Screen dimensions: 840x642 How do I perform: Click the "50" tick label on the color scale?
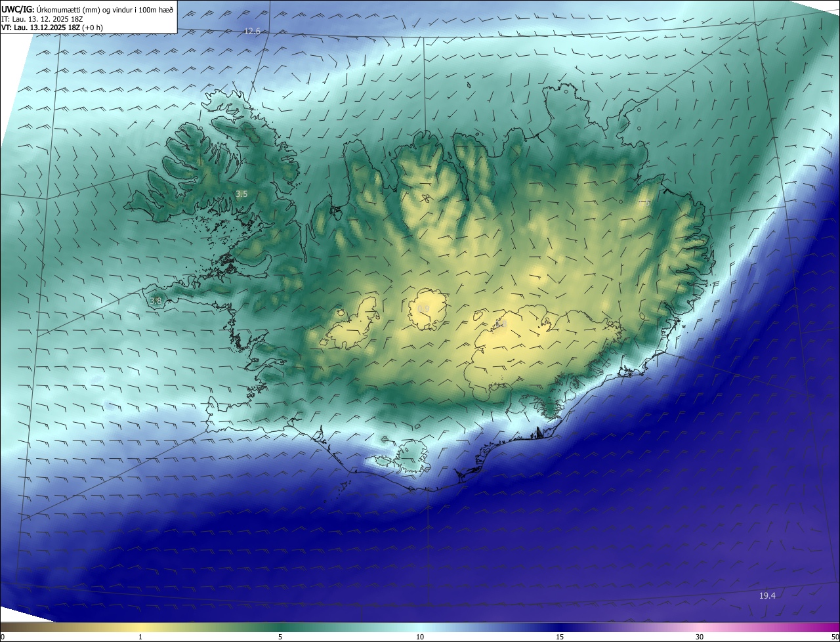(x=835, y=637)
